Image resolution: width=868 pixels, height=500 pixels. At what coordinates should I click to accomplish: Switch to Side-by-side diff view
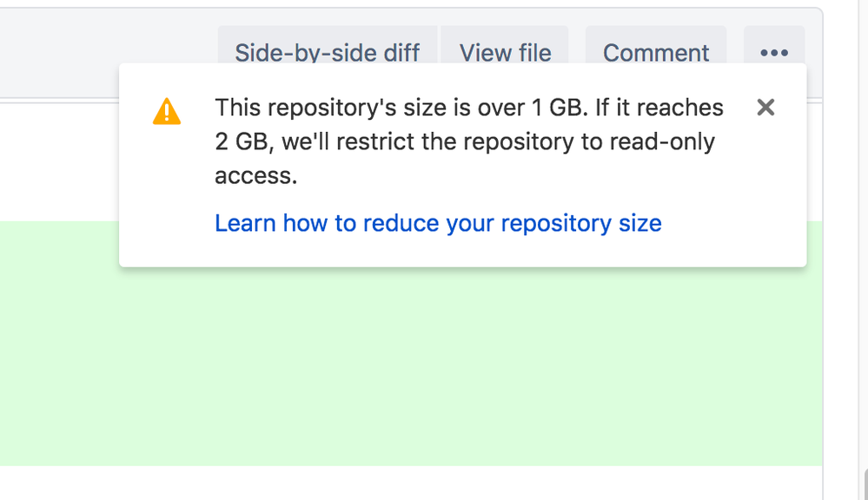click(x=328, y=53)
